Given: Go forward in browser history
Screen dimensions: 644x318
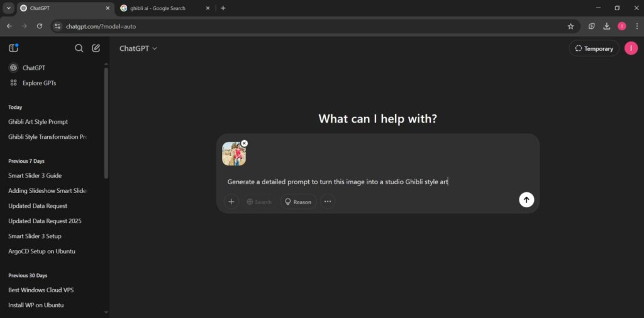Looking at the screenshot, I should coord(25,26).
